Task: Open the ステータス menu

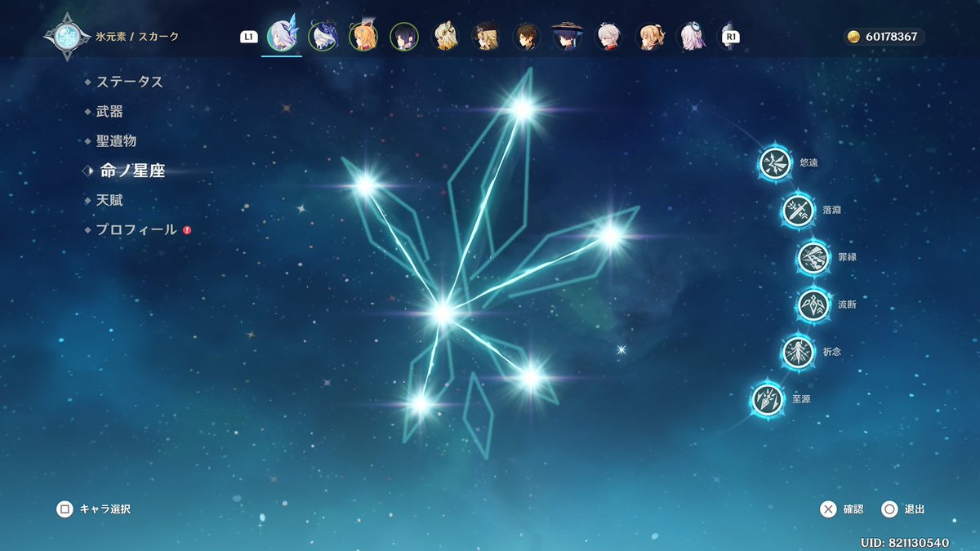Action: tap(129, 82)
